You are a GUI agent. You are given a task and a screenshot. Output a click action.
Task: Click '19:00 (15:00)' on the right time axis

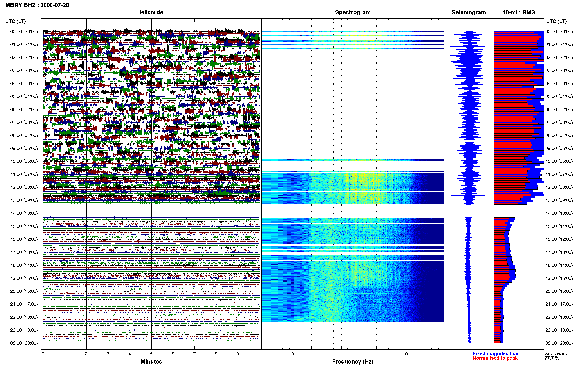(559, 278)
